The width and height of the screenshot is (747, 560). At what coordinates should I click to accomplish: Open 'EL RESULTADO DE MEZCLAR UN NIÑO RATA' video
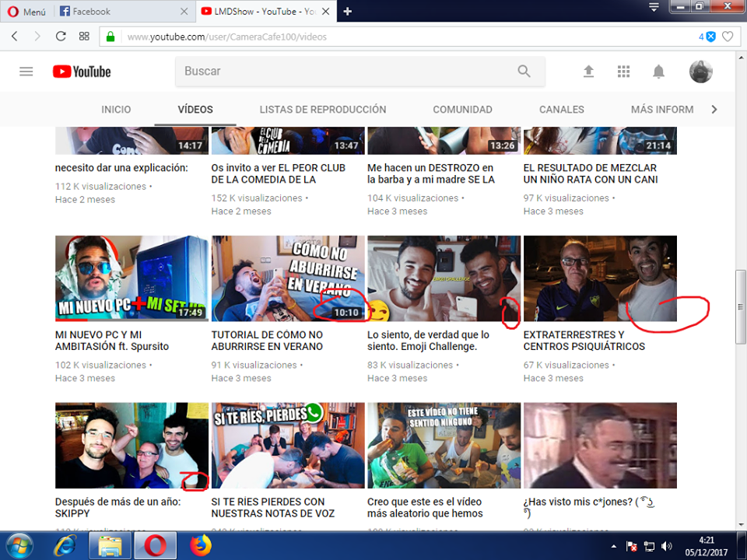pos(591,173)
